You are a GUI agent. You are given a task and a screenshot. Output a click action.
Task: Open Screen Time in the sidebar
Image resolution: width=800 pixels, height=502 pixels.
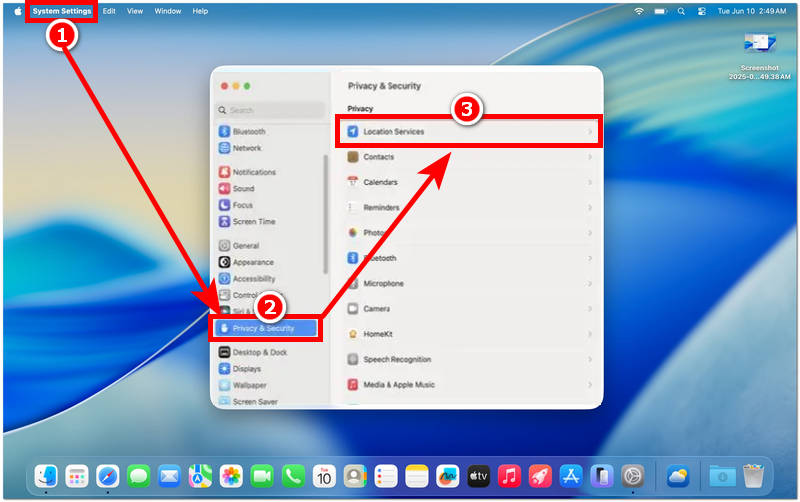coord(248,221)
